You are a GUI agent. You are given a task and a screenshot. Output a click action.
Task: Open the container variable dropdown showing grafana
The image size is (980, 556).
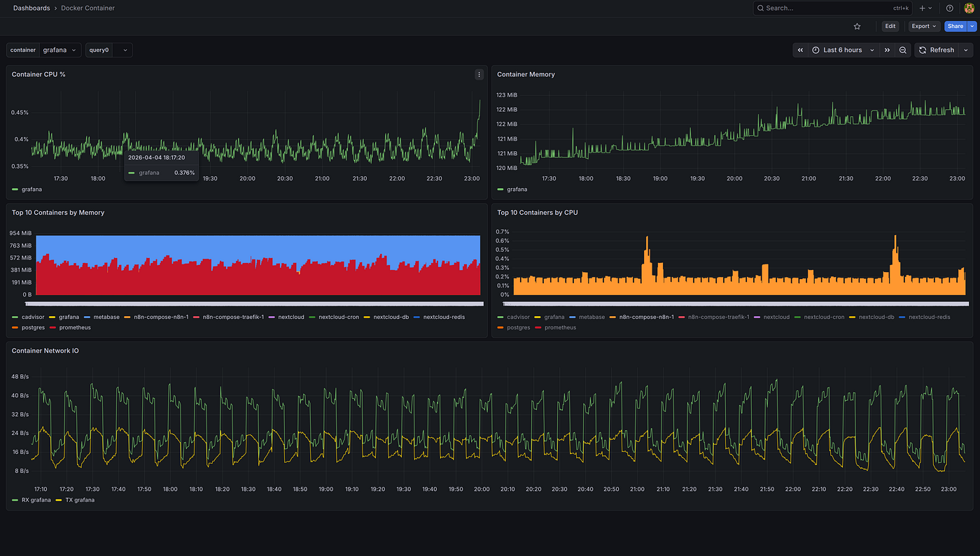click(60, 50)
